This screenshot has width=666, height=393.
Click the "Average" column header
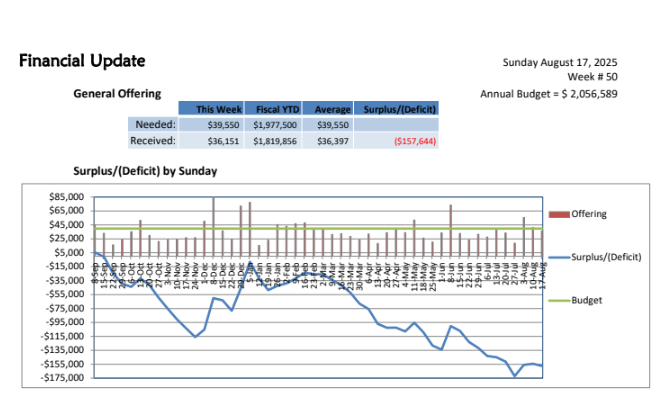[x=327, y=109]
